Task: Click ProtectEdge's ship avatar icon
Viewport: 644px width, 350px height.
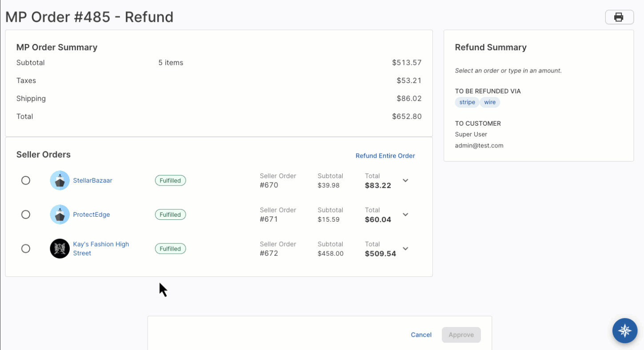Action: (60, 215)
